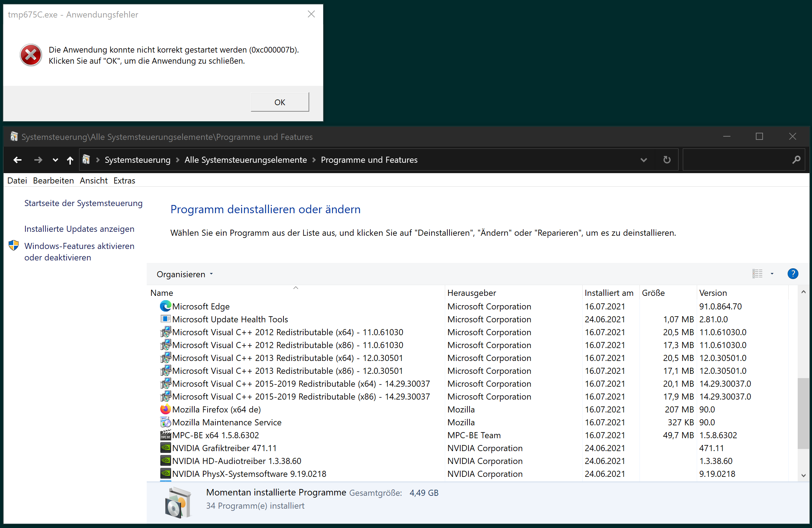
Task: Sort by the Herausgeber column header
Action: (471, 293)
